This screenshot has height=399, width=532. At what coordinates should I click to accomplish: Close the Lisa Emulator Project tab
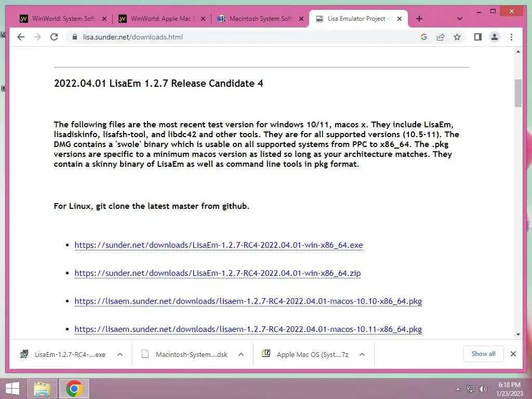point(400,19)
